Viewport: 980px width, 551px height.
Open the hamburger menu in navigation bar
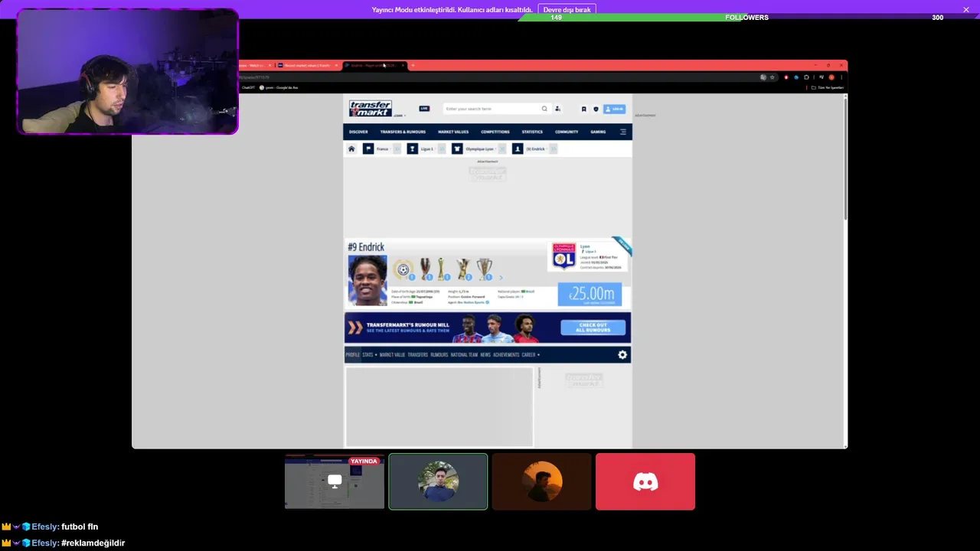623,132
